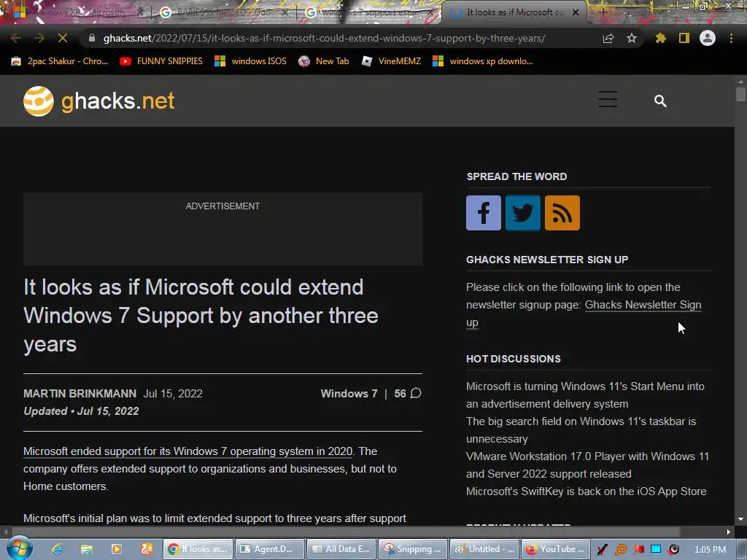Open the Windows Start orb
The width and height of the screenshot is (747, 560).
(x=20, y=548)
